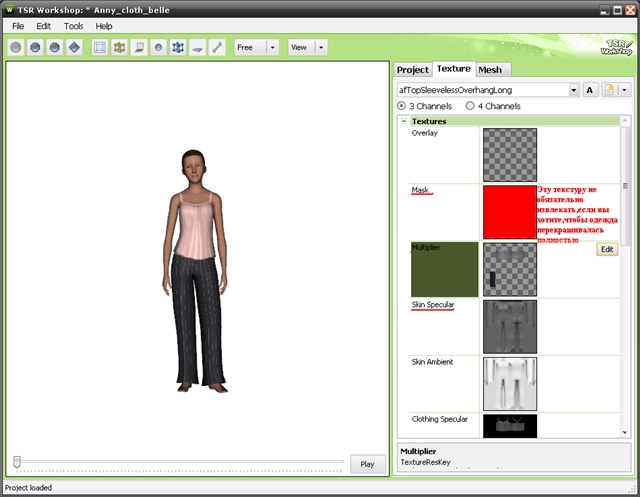Viewport: 640px width, 497px height.
Task: Switch to the Project tab
Action: tap(413, 70)
